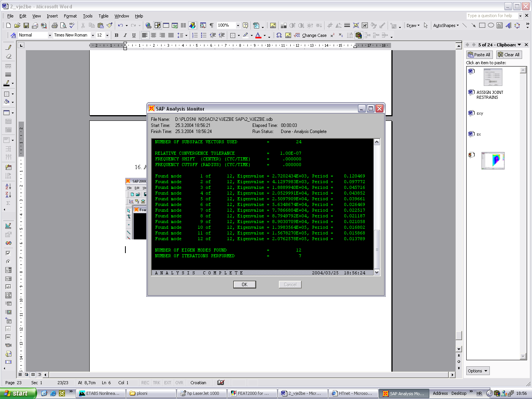Open the Times New Roman font dropdown
This screenshot has width=532, height=399.
click(93, 35)
